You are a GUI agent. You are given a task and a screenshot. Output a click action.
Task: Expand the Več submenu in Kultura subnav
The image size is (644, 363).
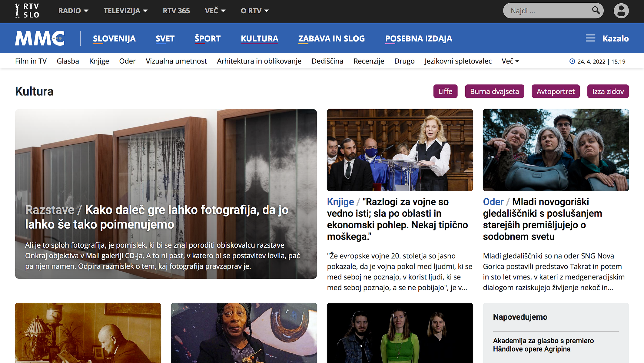[x=510, y=61]
